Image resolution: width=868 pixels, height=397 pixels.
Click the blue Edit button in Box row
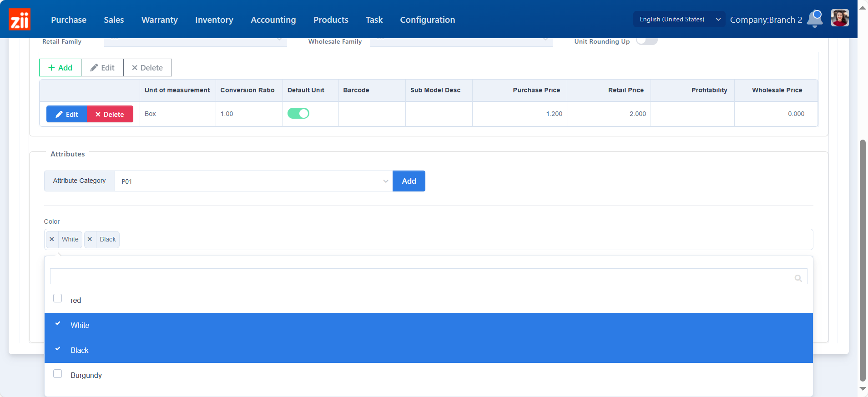click(67, 114)
